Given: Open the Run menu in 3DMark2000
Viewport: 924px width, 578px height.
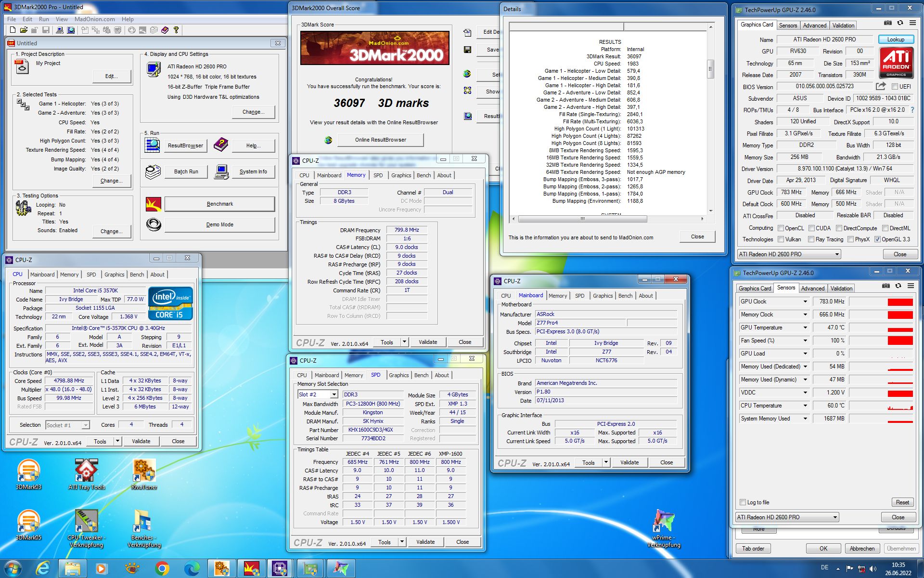Looking at the screenshot, I should coord(44,19).
